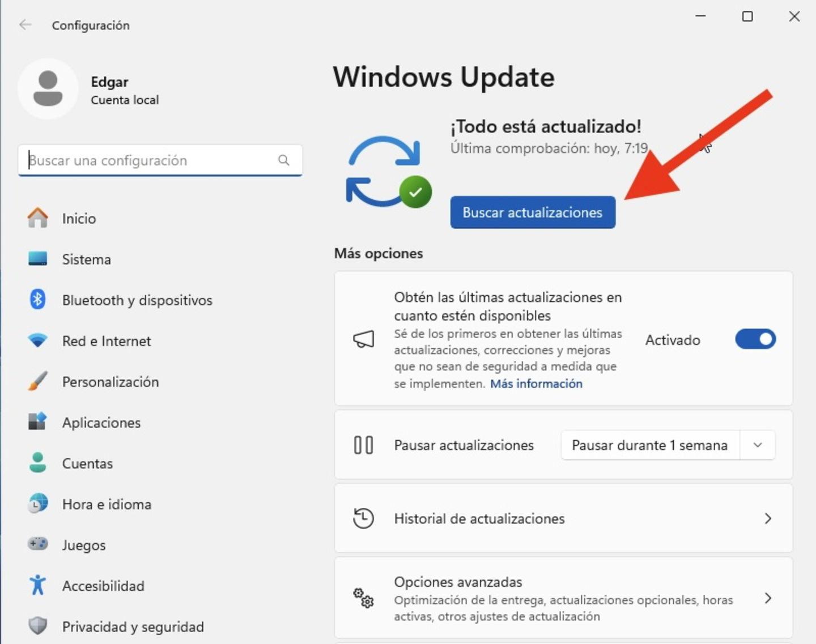
Task: Click the back arrow in Configuración header
Action: click(25, 25)
